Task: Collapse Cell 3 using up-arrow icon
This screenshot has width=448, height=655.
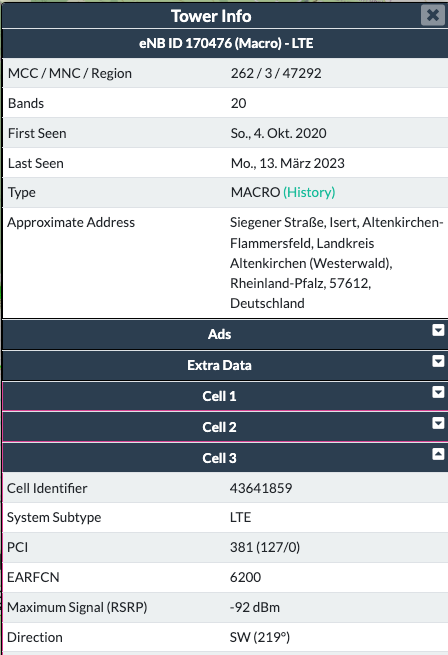Action: pos(438,454)
